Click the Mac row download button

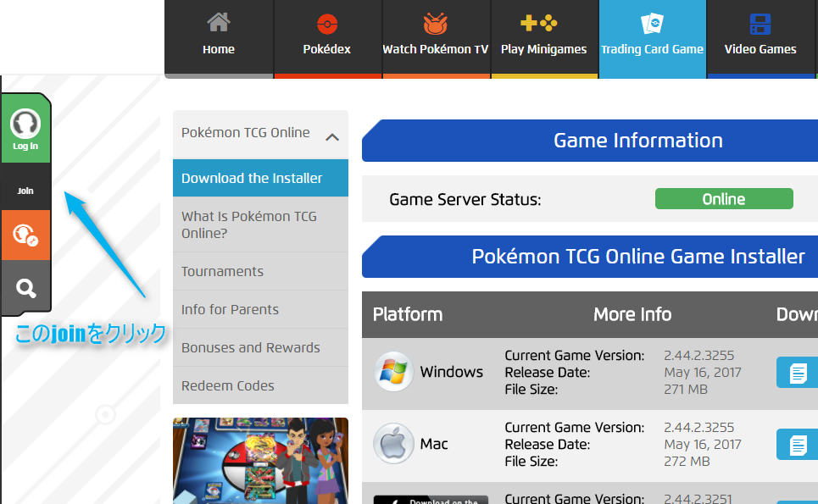[x=797, y=444]
